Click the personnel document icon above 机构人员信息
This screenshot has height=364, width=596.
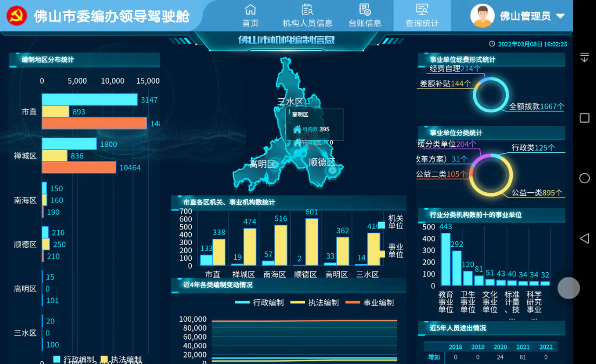point(307,10)
